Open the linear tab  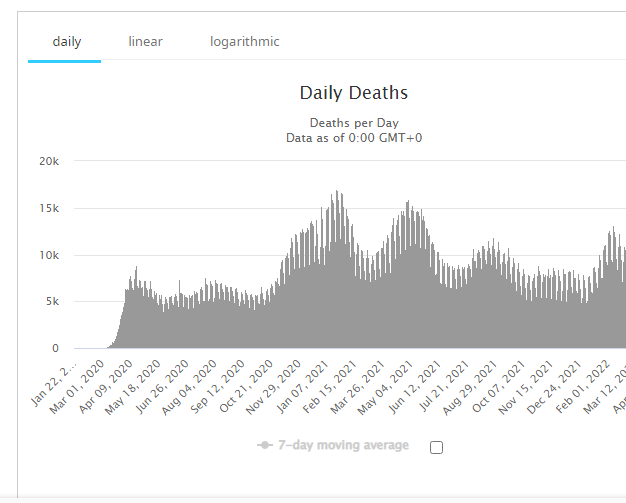(145, 42)
